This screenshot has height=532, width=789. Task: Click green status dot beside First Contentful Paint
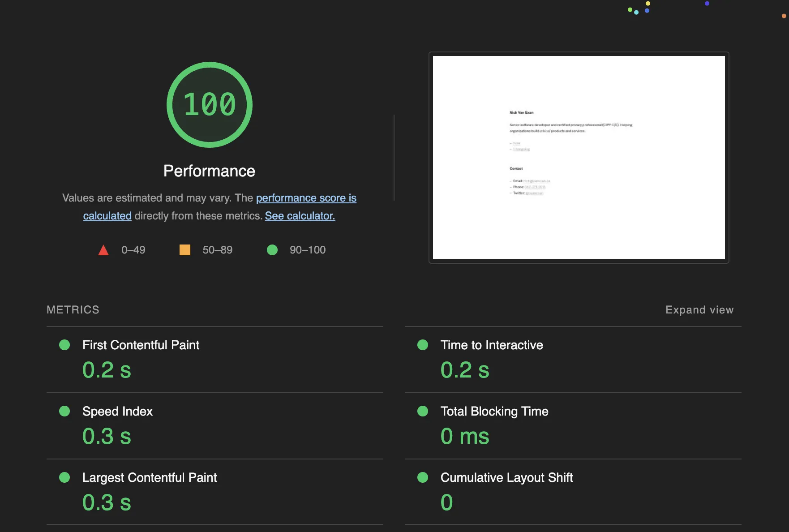coord(64,345)
